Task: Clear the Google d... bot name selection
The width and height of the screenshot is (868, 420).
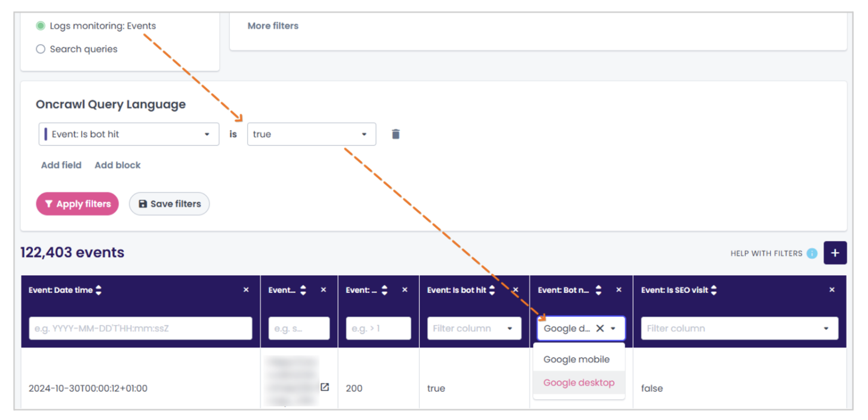Action: (x=600, y=328)
